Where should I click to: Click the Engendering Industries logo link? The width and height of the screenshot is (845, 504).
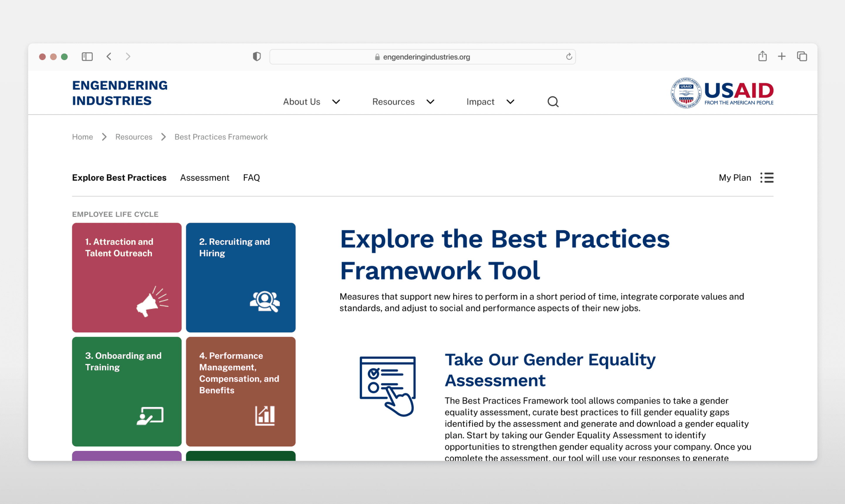click(119, 93)
